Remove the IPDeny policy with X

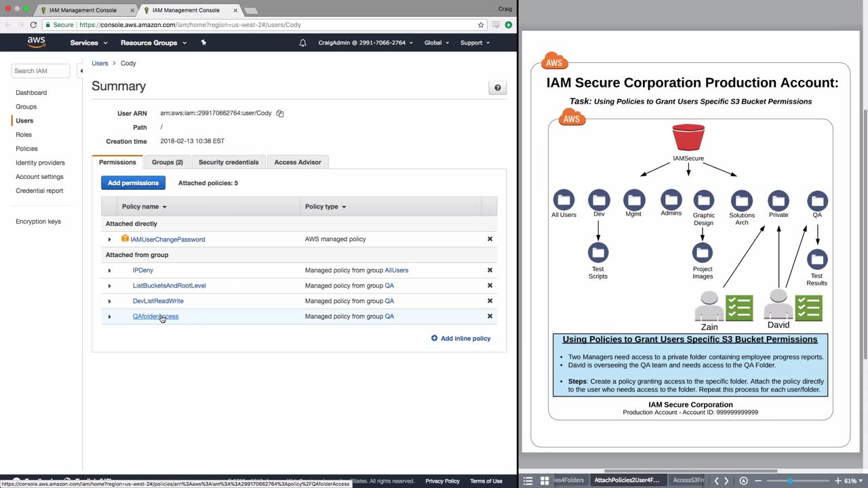(490, 270)
